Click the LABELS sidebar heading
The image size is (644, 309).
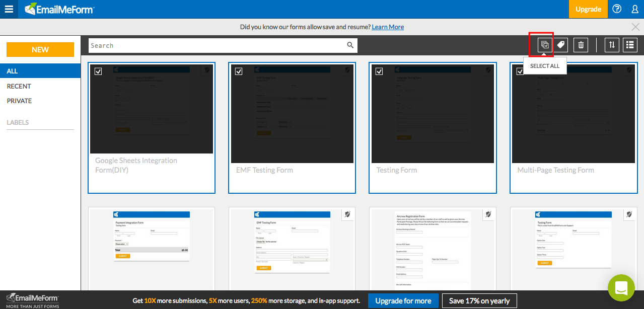(18, 122)
